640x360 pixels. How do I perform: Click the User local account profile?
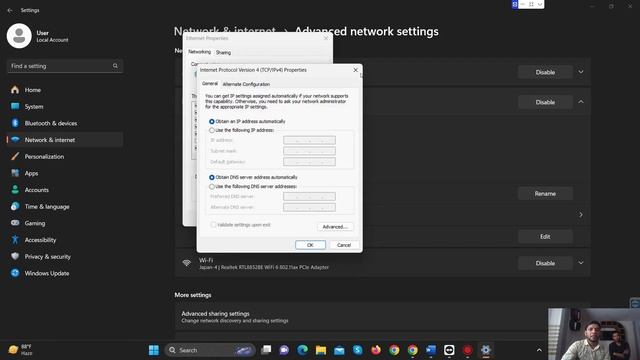tap(38, 36)
